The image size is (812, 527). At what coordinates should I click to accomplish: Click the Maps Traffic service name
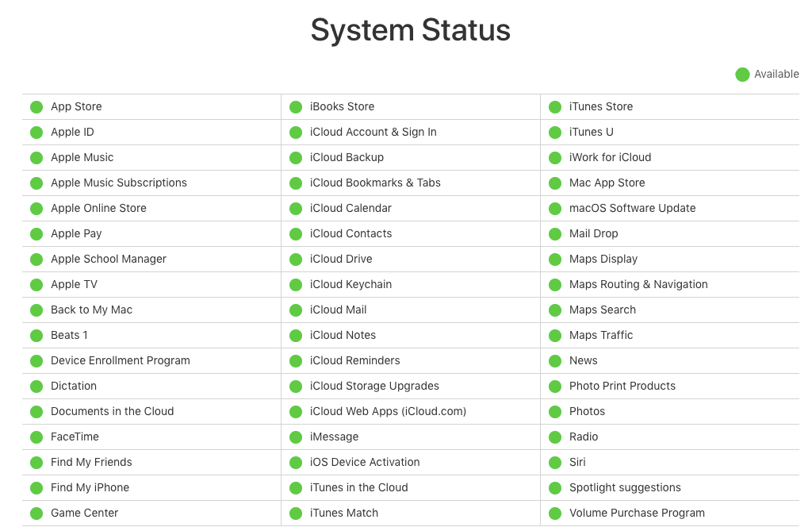click(x=601, y=335)
